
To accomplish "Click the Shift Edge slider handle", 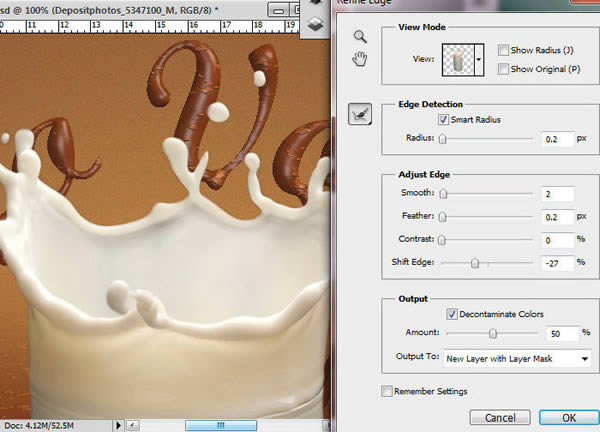I will coord(475,263).
